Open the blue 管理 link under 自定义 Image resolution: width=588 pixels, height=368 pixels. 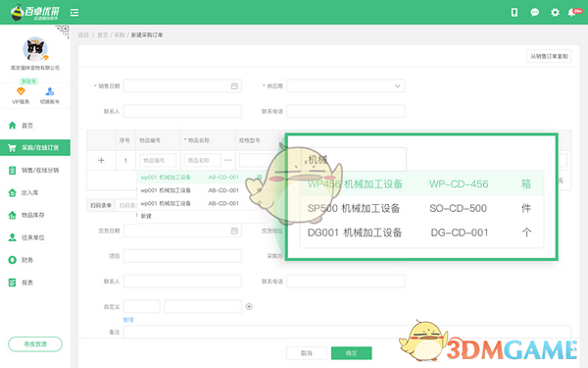point(128,320)
